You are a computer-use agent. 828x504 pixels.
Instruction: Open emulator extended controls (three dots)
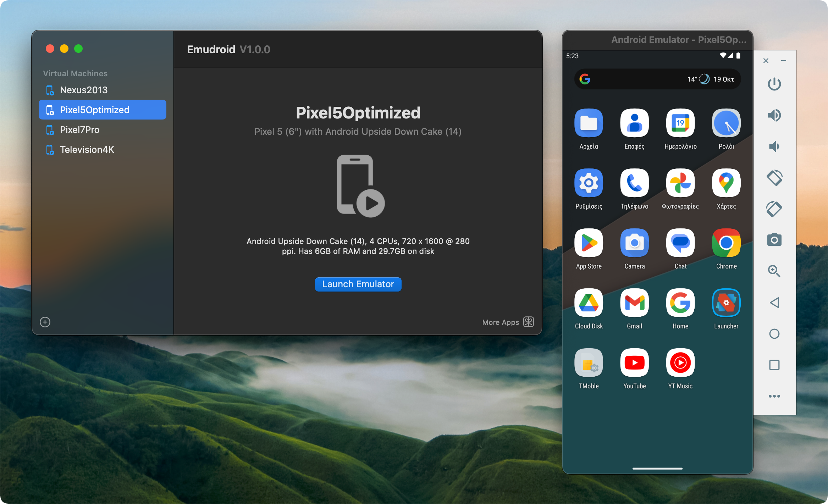[x=774, y=396]
